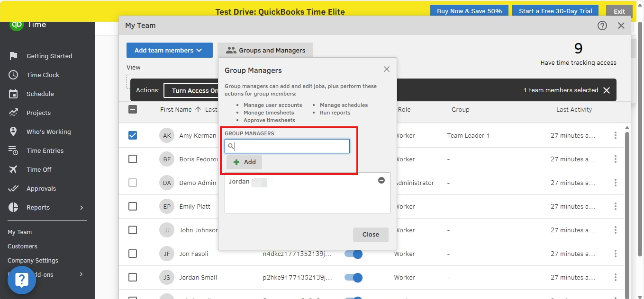The image size is (644, 299).
Task: Click the help question mark icon in My Team header
Action: click(x=602, y=26)
